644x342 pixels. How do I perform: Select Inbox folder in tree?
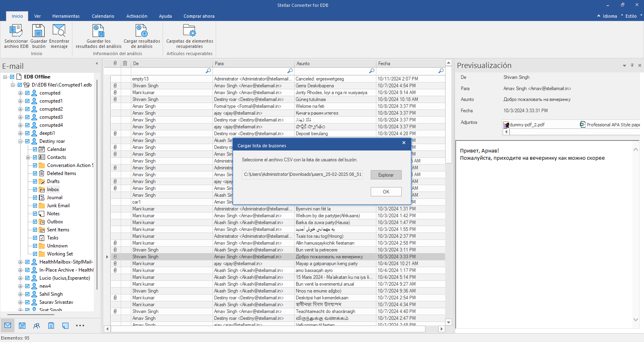[x=53, y=190]
